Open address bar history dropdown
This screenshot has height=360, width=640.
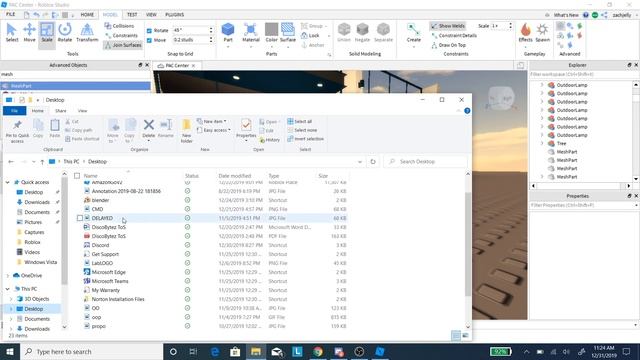coord(360,162)
